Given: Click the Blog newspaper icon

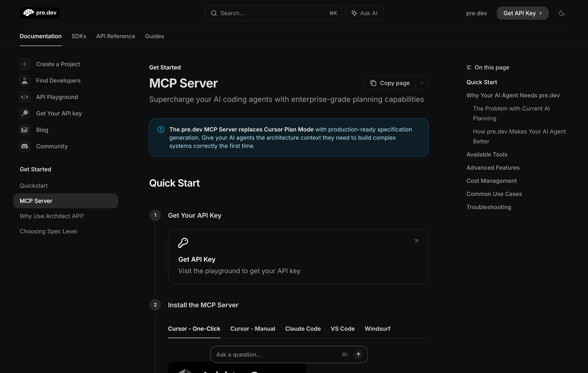Looking at the screenshot, I should (x=25, y=130).
